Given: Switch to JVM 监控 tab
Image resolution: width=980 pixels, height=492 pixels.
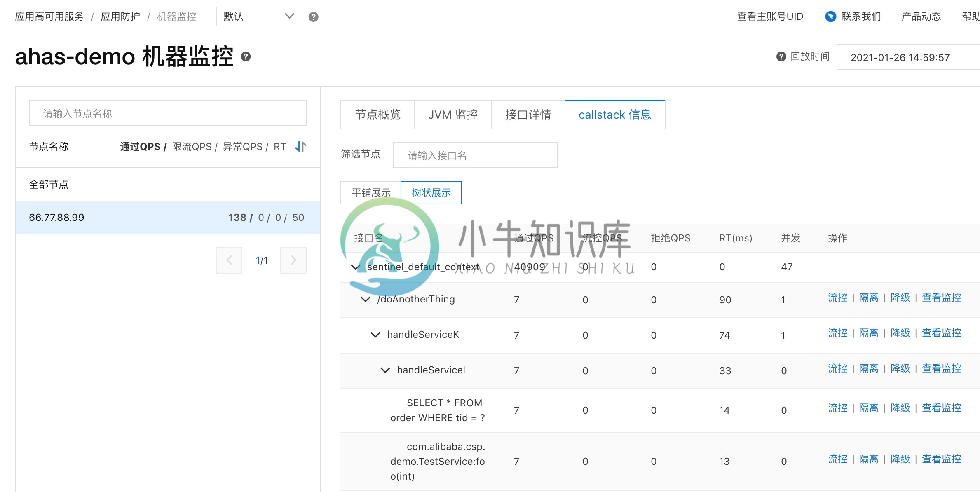Looking at the screenshot, I should (x=453, y=115).
